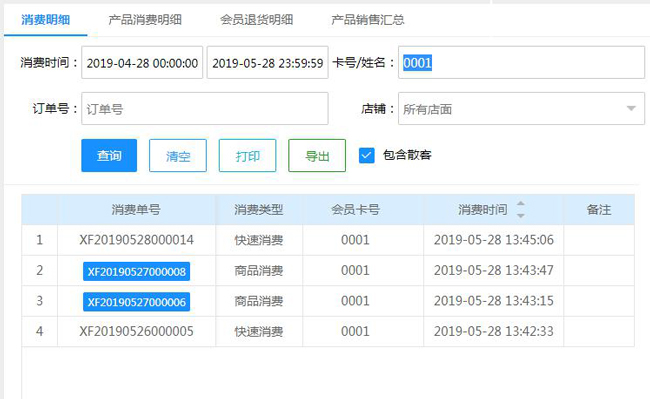Screen dimensions: 650x399
Task: Focus the 卡号/姓名 input with 0001
Action: [521, 63]
